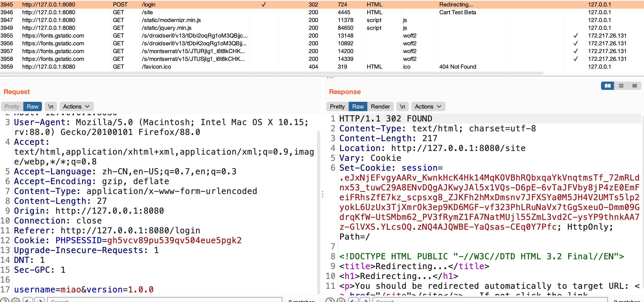
Task: Select the combined single-pane layout icon
Action: (634, 86)
